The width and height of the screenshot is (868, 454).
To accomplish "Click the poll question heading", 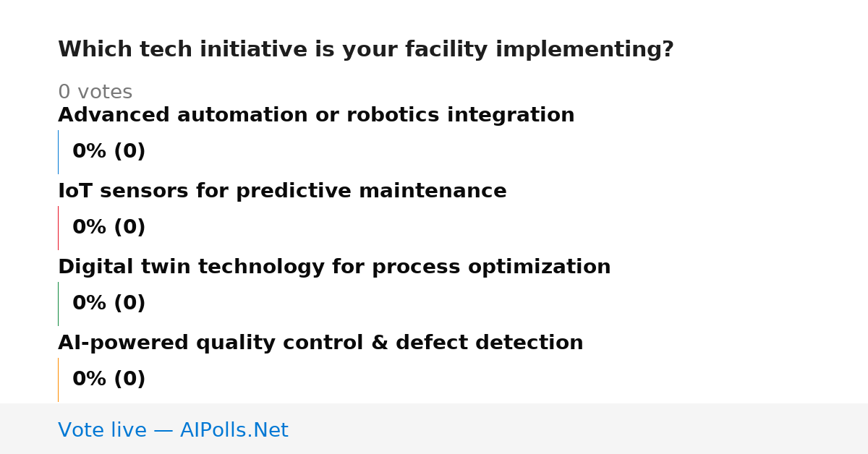I will coord(366,50).
